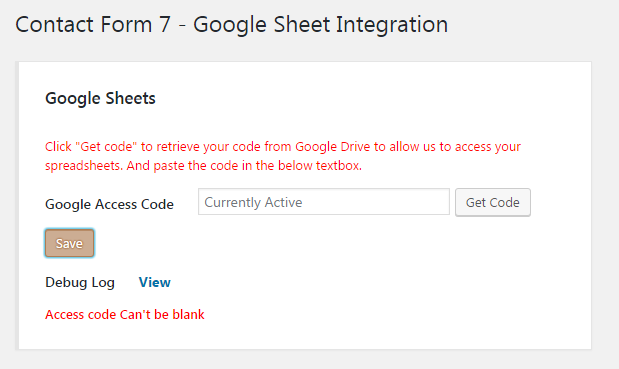
Task: Click the Google Access Code input field
Action: tap(324, 202)
